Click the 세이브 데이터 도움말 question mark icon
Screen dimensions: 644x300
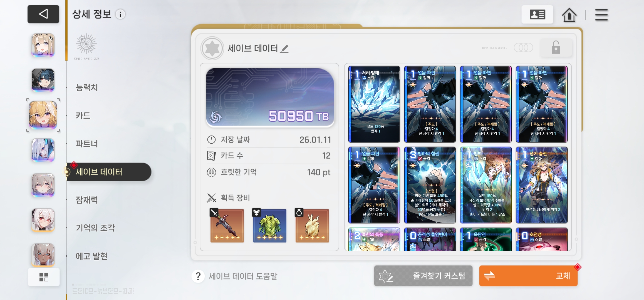coord(198,276)
